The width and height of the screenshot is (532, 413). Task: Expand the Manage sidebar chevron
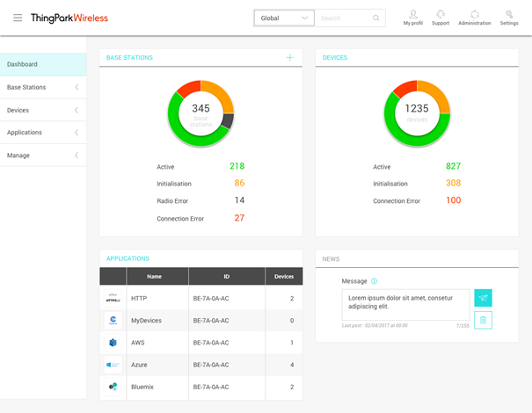click(77, 156)
